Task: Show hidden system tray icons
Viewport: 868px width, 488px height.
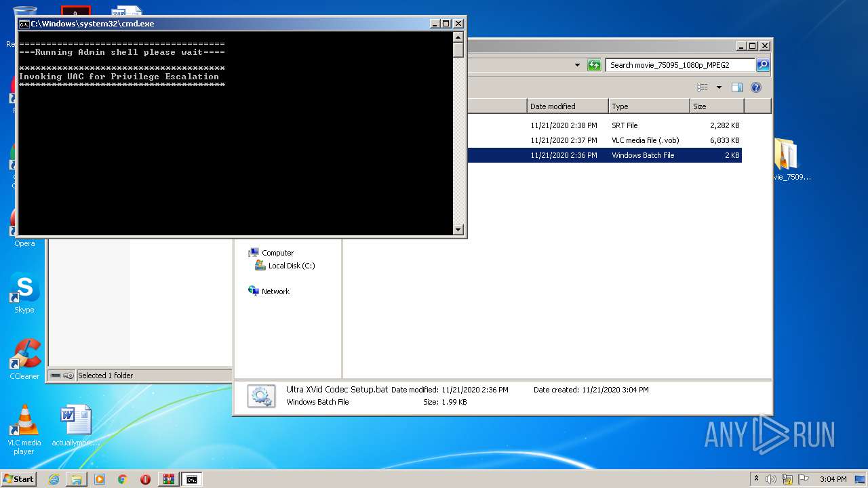Action: click(756, 479)
